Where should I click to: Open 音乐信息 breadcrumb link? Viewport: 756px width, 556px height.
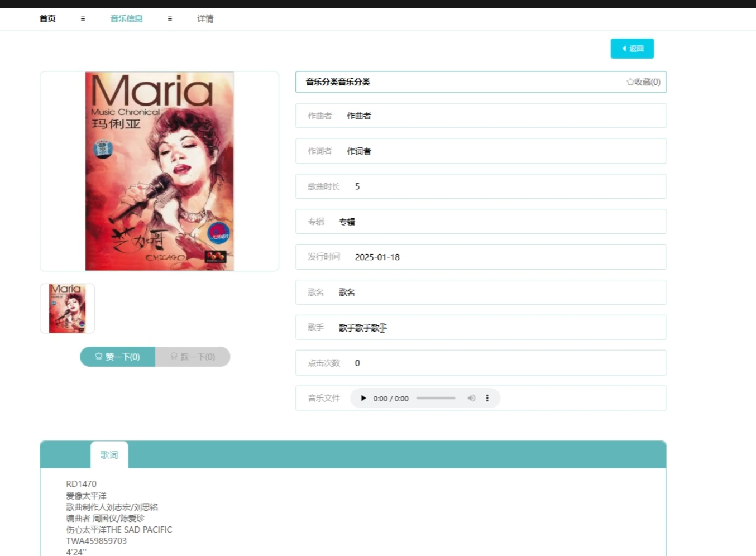(126, 18)
